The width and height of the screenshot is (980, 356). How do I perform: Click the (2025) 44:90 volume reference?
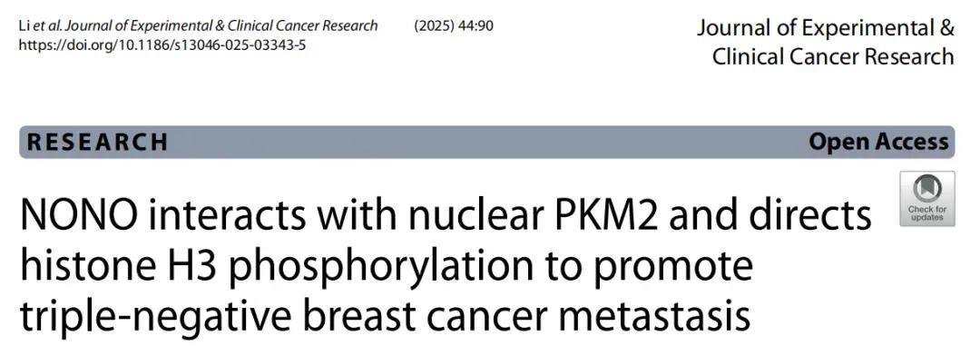coord(453,25)
